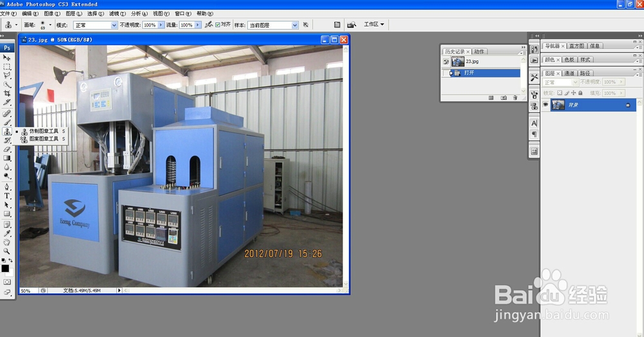The height and width of the screenshot is (337, 644).
Task: Toggle lock position icon
Action: (x=573, y=93)
